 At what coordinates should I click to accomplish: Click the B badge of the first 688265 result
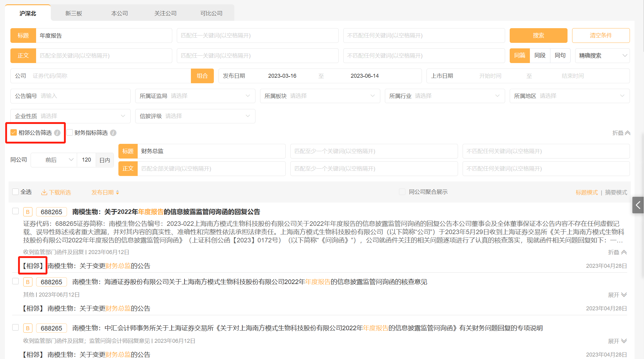28,212
